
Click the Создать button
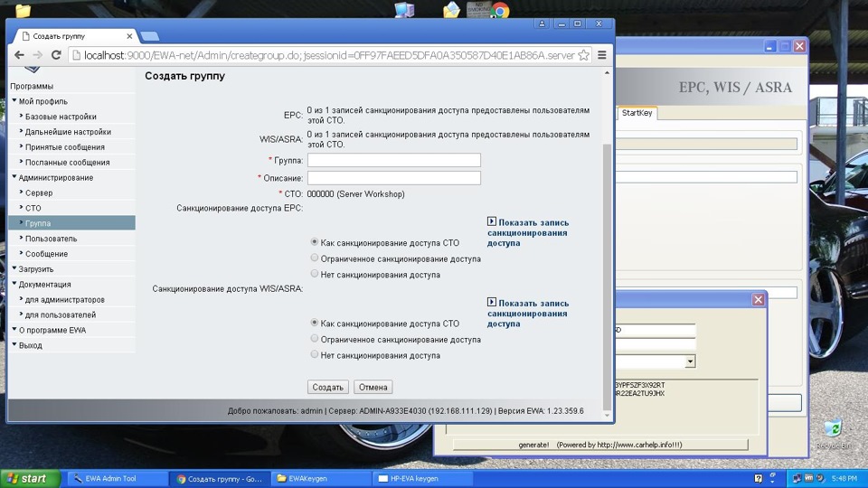[327, 388]
